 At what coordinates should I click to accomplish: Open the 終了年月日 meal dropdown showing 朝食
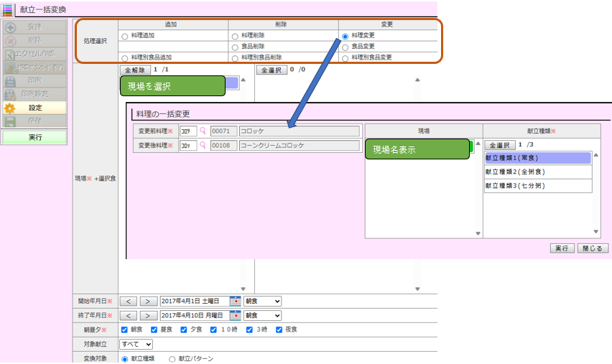[262, 315]
